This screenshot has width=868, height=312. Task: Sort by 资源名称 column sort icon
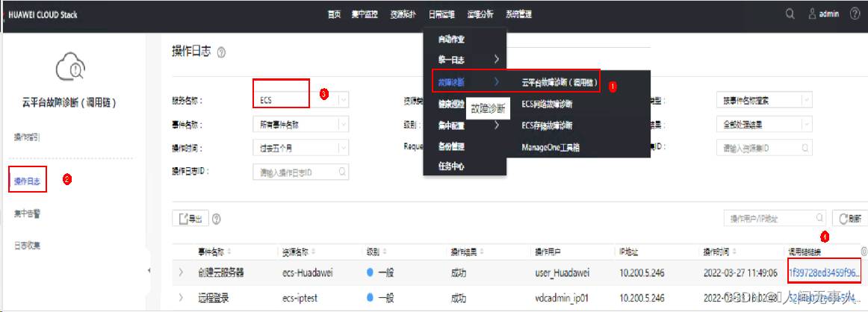tap(313, 252)
